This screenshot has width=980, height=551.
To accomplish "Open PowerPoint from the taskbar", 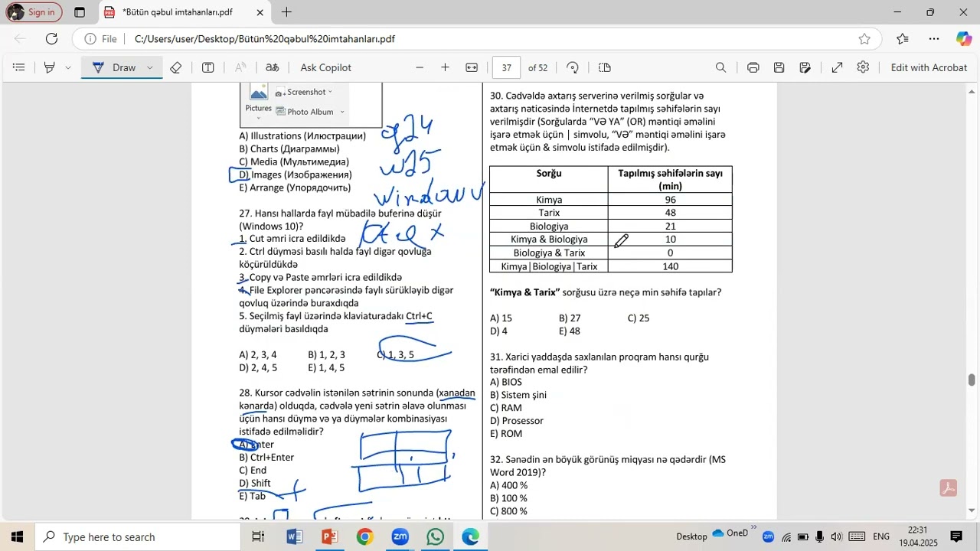I will pyautogui.click(x=330, y=537).
